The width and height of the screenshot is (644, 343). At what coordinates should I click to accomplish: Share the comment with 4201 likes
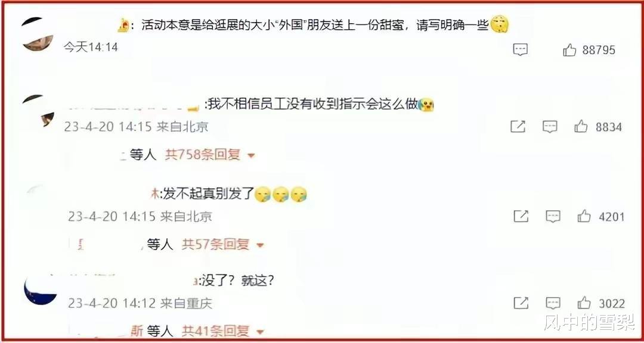coord(521,217)
